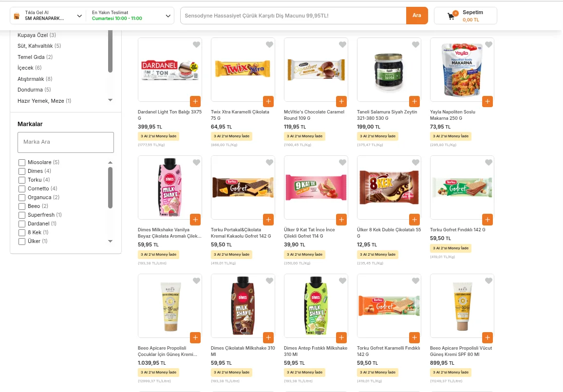Click the orange Ara search button

point(417,16)
